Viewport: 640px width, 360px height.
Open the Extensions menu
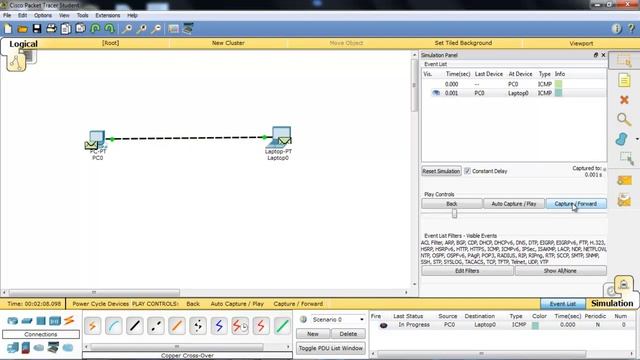pyautogui.click(x=108, y=15)
